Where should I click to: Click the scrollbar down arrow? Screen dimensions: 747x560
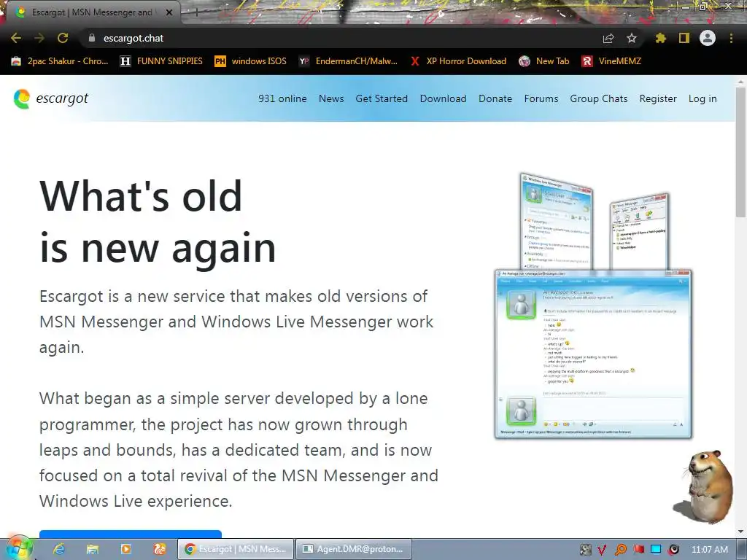(x=741, y=532)
